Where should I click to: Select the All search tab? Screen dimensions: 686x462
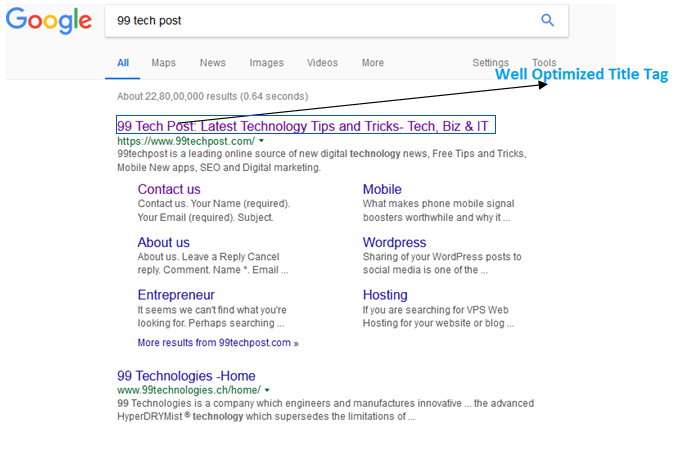123,63
